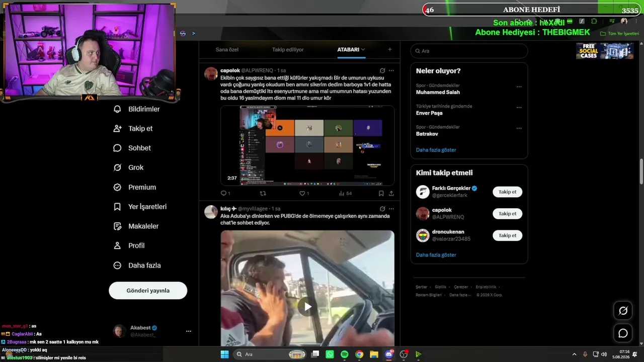Share the capolok post
Screen dimensions: 644x362
pos(391,193)
